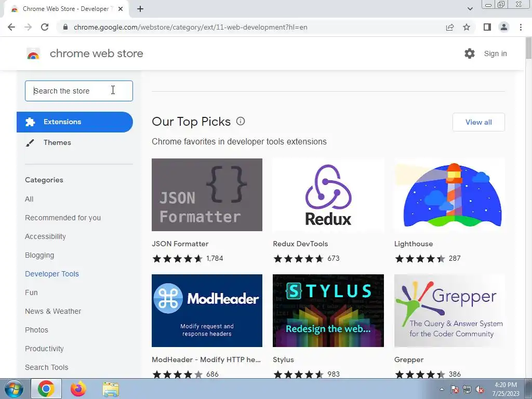Open the Lighthouse extension thumbnail

click(x=449, y=195)
